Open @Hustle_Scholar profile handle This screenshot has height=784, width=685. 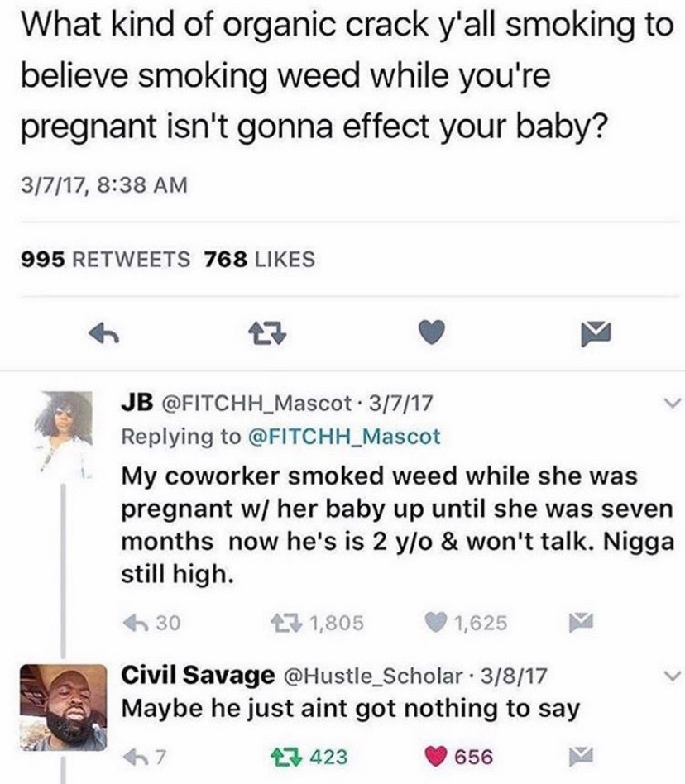374,676
